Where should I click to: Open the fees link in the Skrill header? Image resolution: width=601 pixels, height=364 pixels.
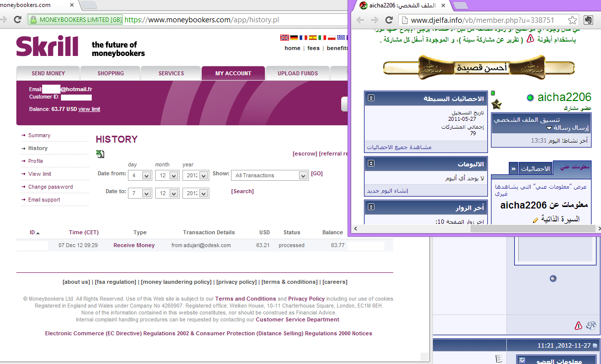coord(313,48)
